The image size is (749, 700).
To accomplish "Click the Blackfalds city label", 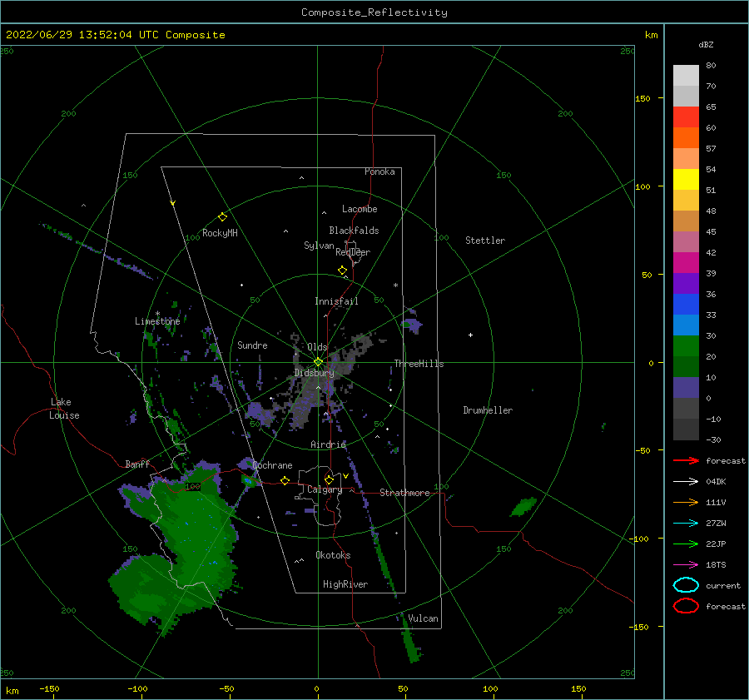I will (354, 231).
